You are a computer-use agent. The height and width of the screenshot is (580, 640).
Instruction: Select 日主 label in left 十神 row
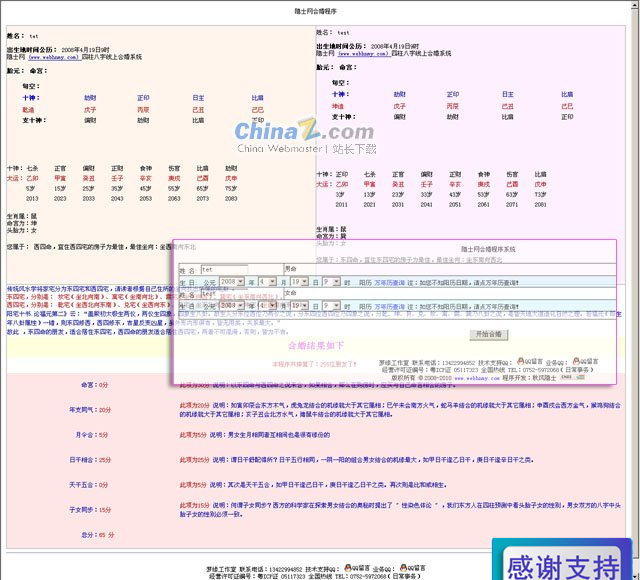(198, 98)
